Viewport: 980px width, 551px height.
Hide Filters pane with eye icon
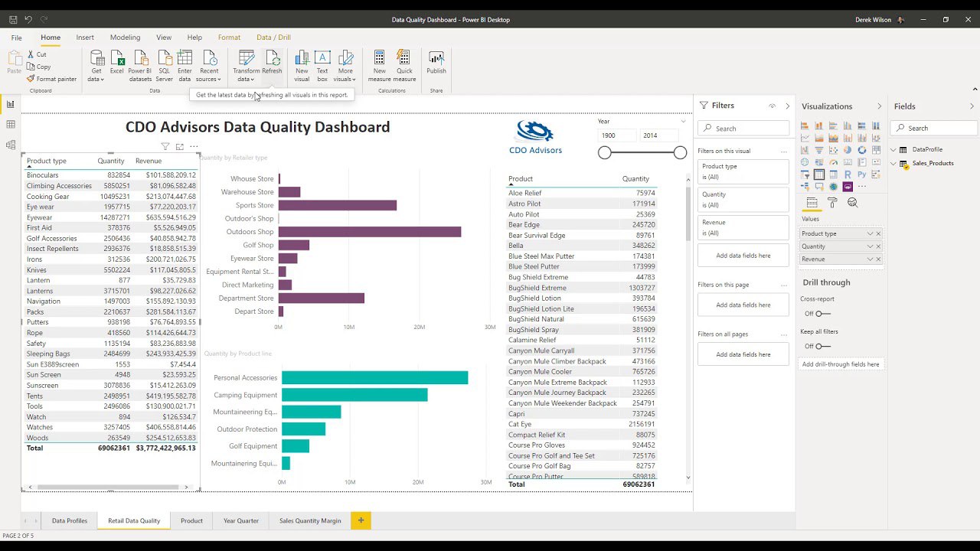772,106
